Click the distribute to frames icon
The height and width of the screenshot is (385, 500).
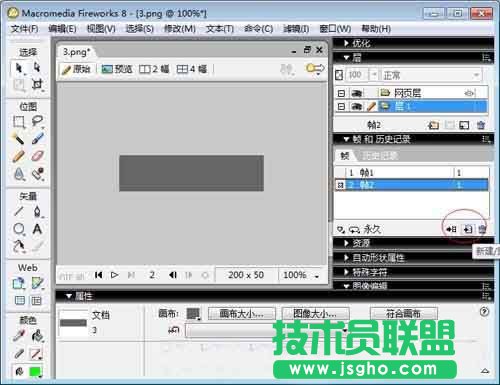pos(451,229)
